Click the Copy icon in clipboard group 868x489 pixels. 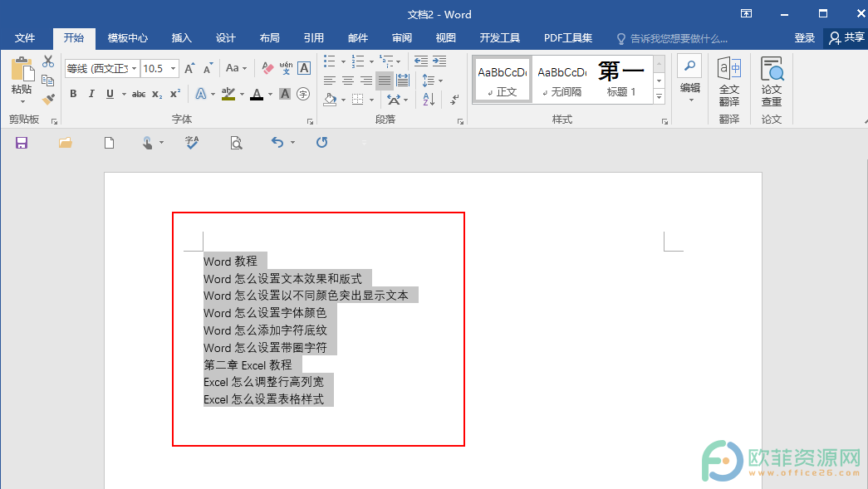[x=48, y=81]
